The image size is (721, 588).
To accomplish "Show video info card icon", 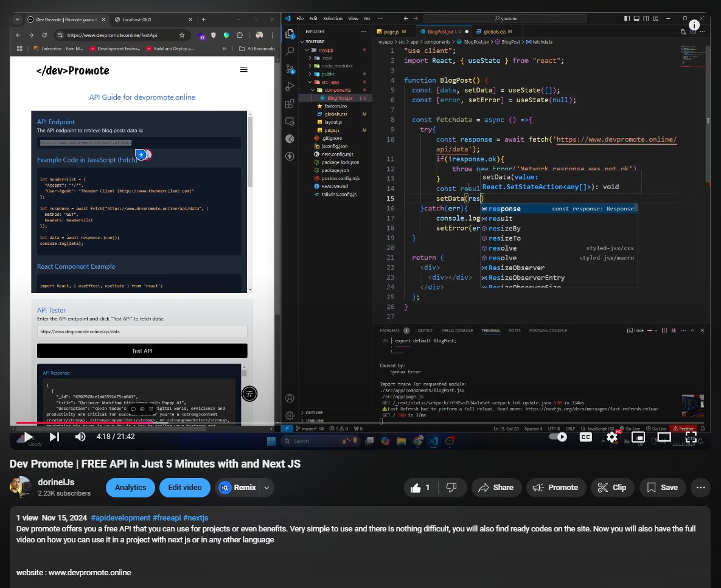I will (x=694, y=25).
